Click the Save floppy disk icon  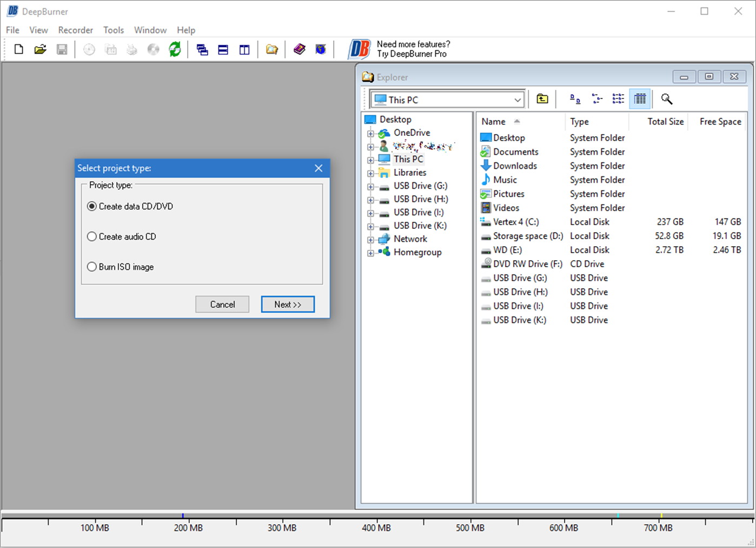(x=62, y=50)
